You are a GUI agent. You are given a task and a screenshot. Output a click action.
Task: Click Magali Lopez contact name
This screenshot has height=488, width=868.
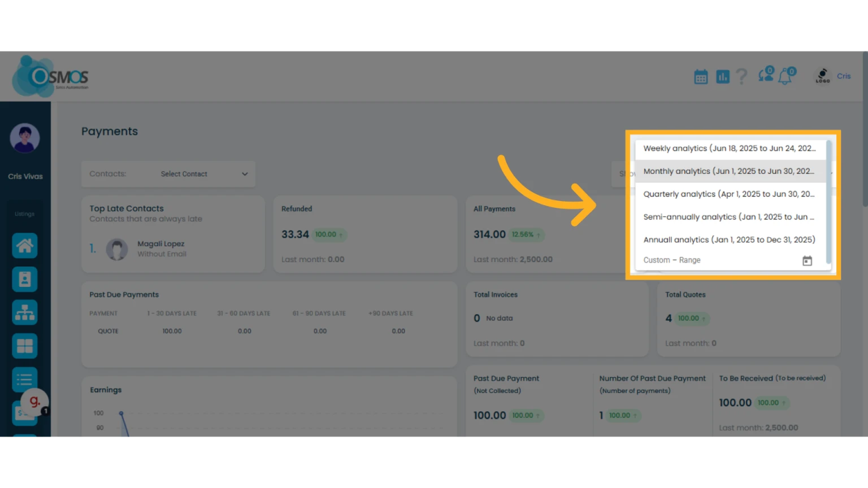click(161, 244)
